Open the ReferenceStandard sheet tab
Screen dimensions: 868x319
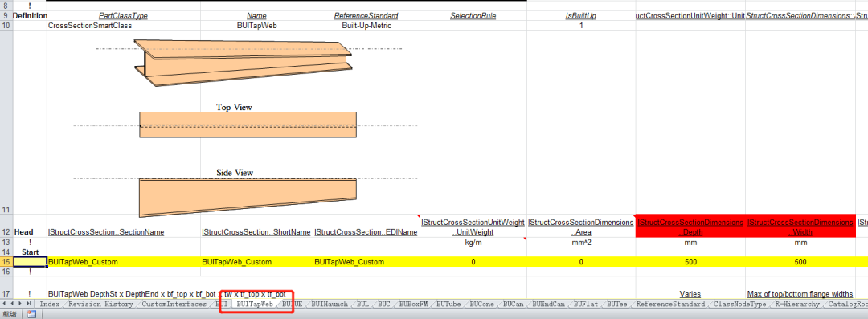[x=670, y=304]
